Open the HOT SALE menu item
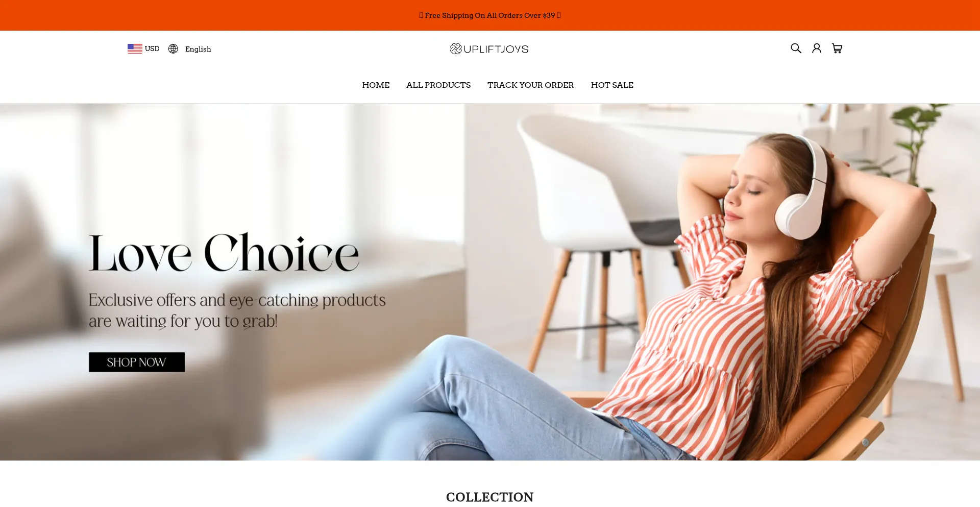This screenshot has height=507, width=980. tap(612, 85)
